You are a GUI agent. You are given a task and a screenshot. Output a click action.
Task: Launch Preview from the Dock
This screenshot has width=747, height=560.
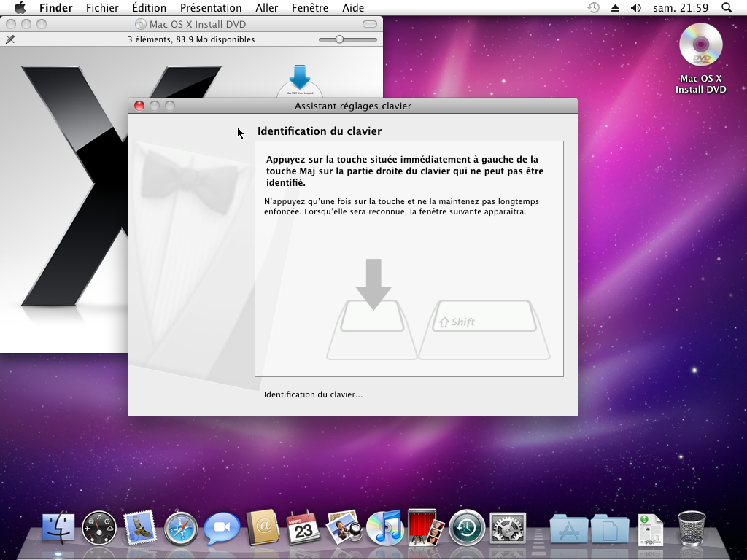coord(344,528)
